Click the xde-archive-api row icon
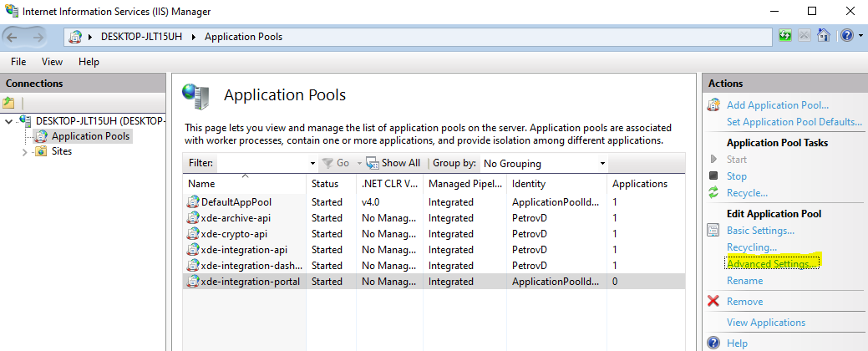868x351 pixels. 193,218
